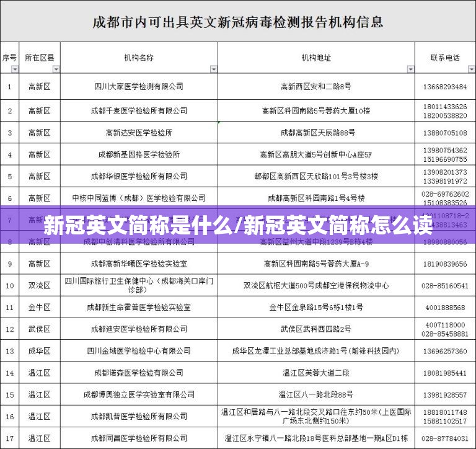Select phone number 13696257360
Image resolution: width=476 pixels, height=449 pixels.
[445, 352]
